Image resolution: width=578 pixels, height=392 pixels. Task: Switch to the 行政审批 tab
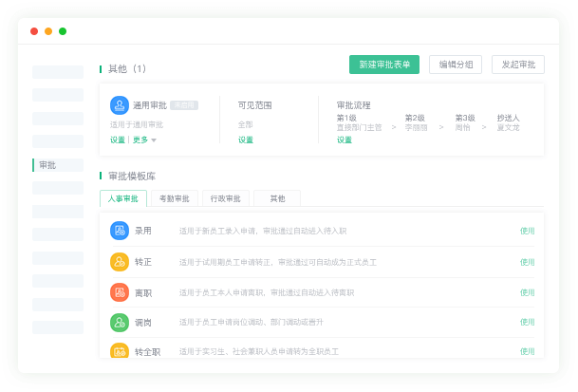226,198
